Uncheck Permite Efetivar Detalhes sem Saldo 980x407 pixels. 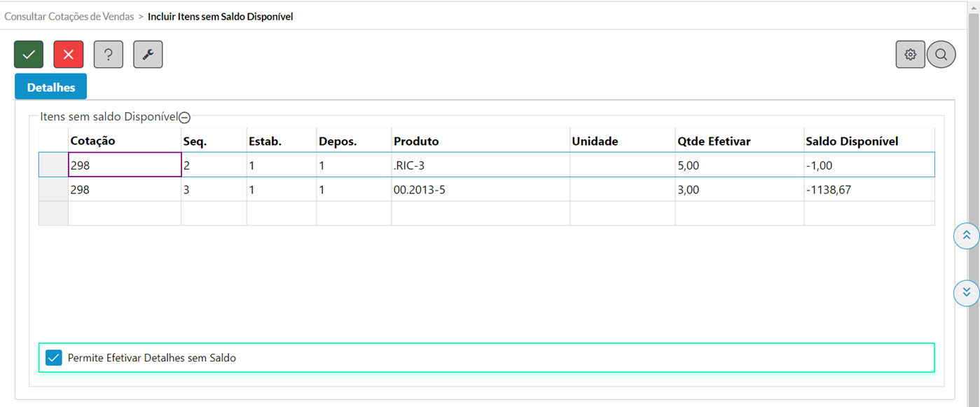tap(53, 358)
